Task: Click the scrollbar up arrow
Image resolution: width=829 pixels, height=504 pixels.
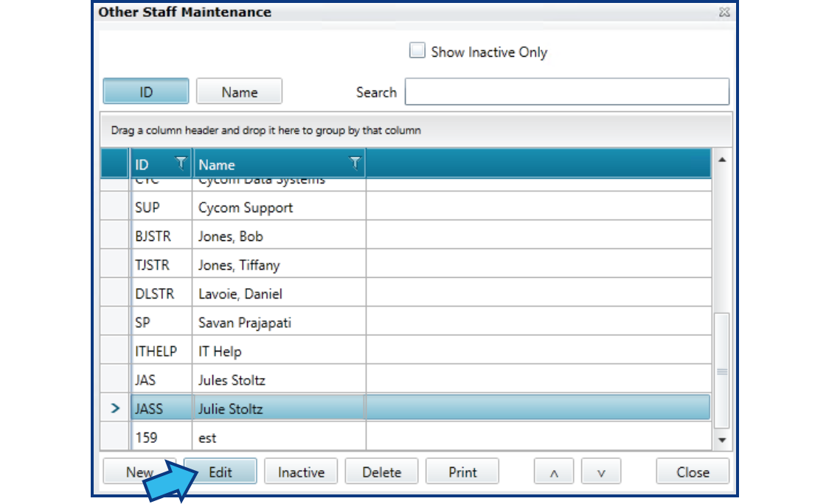Action: pyautogui.click(x=721, y=160)
